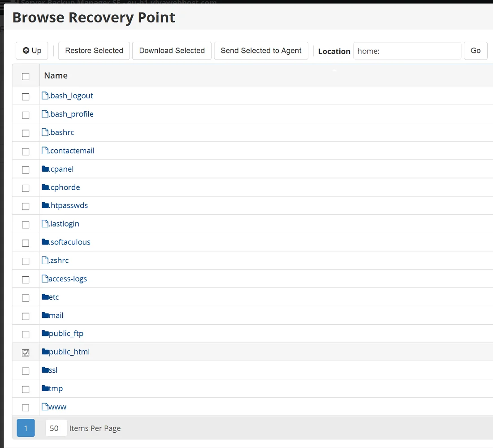This screenshot has width=493, height=448.
Task: Click the Send Selected to Agent button
Action: [261, 51]
